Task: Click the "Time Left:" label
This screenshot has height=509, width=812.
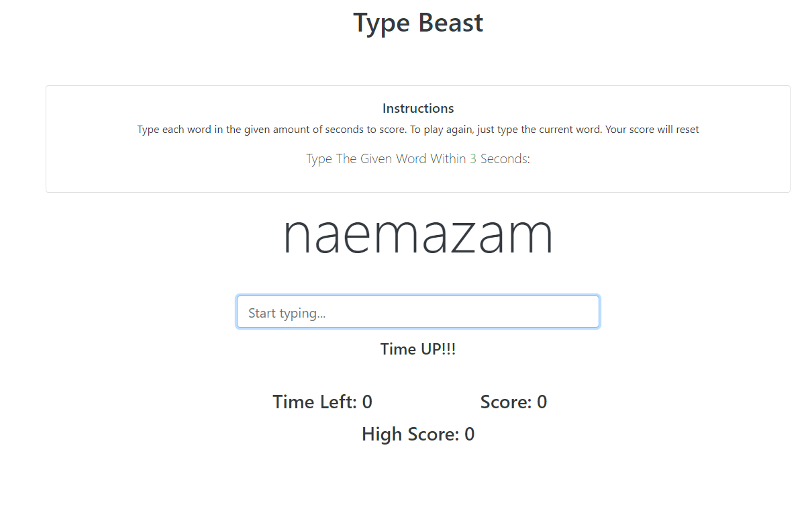Action: [315, 402]
